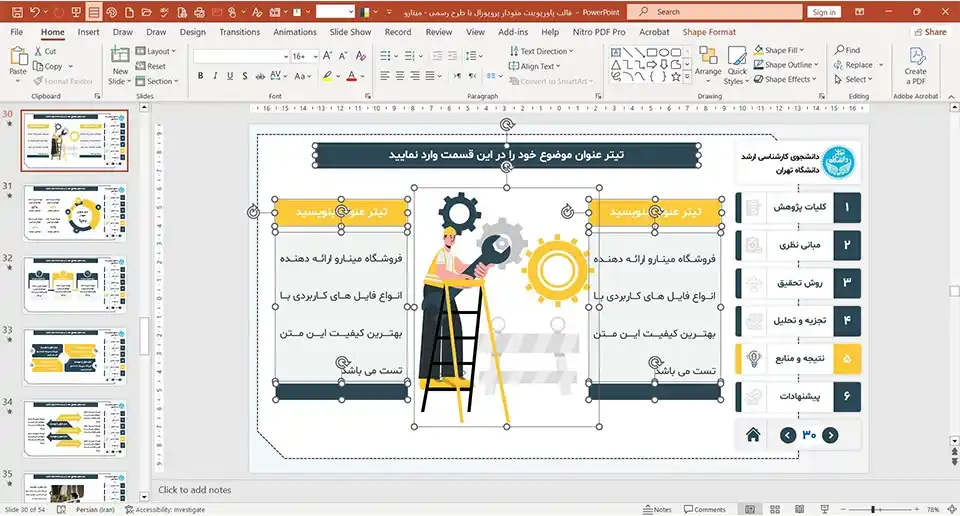This screenshot has height=516, width=960.
Task: Center the paragraph text
Action: point(400,76)
